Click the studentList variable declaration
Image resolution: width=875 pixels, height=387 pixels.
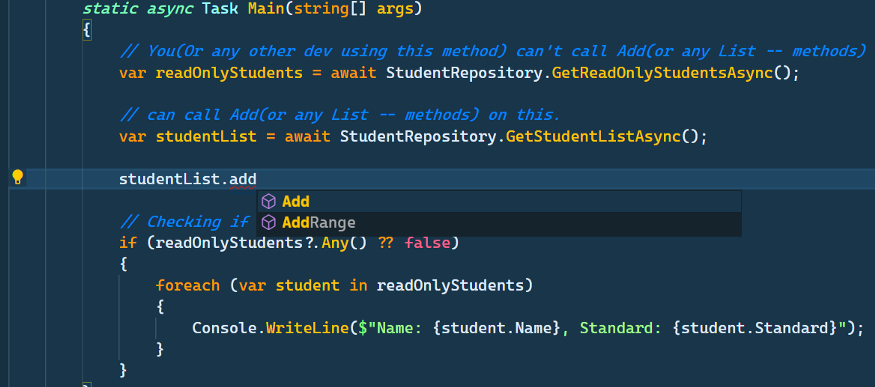(206, 136)
